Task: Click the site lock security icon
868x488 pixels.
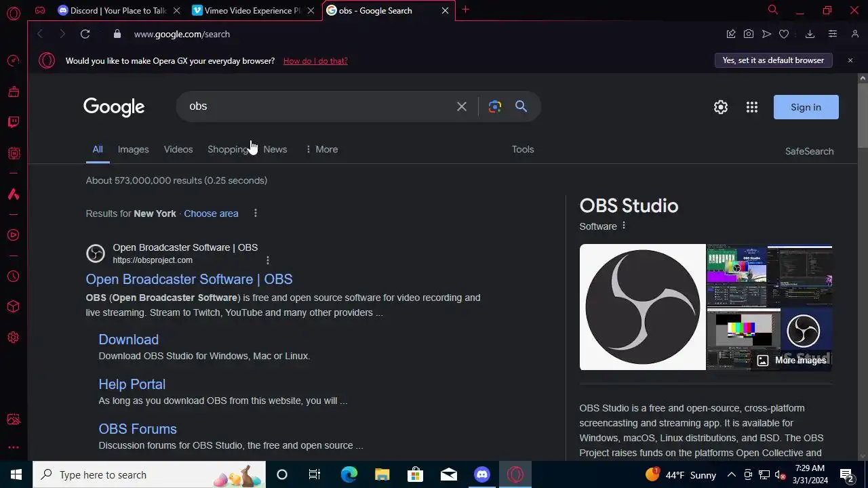Action: (117, 34)
